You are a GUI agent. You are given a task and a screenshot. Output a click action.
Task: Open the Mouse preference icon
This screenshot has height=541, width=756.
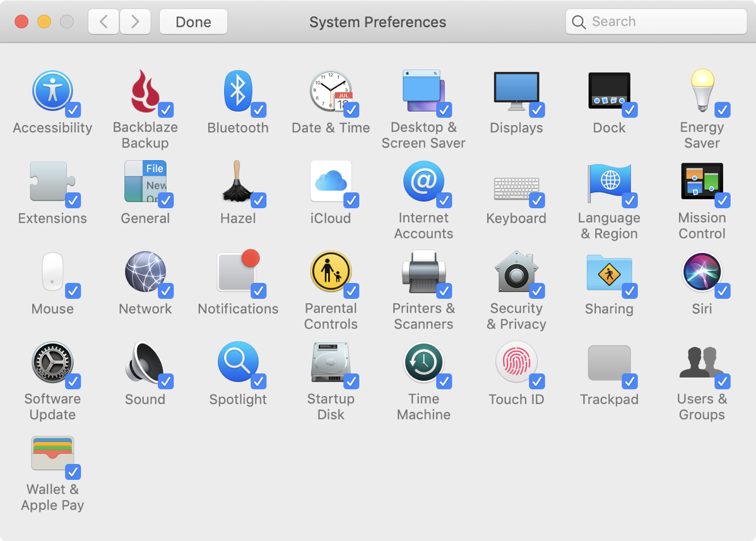tap(52, 272)
